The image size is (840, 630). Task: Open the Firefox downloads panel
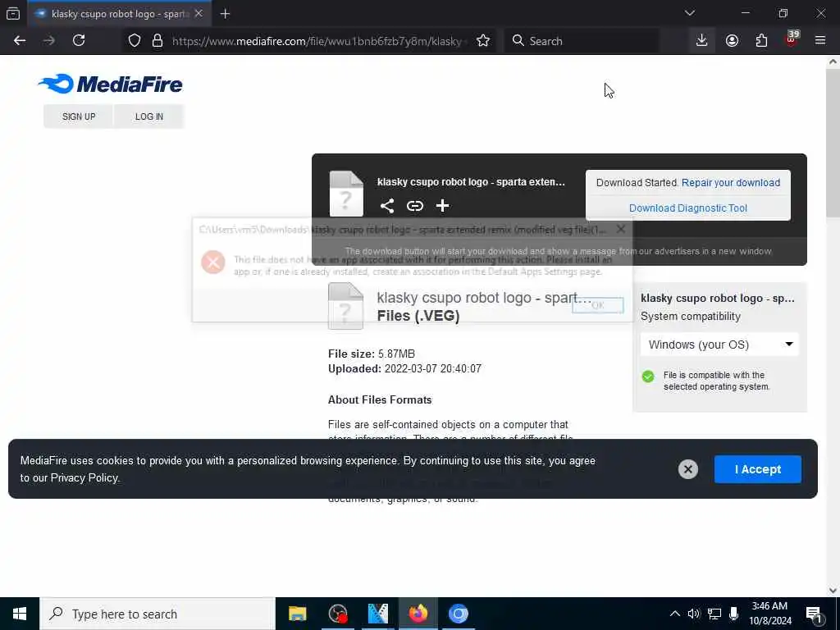[701, 41]
